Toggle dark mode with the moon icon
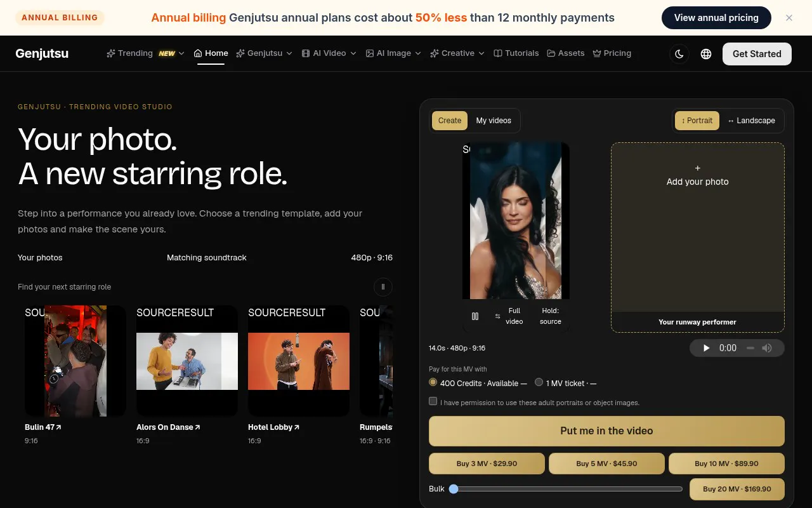Image resolution: width=812 pixels, height=508 pixels. [x=679, y=54]
